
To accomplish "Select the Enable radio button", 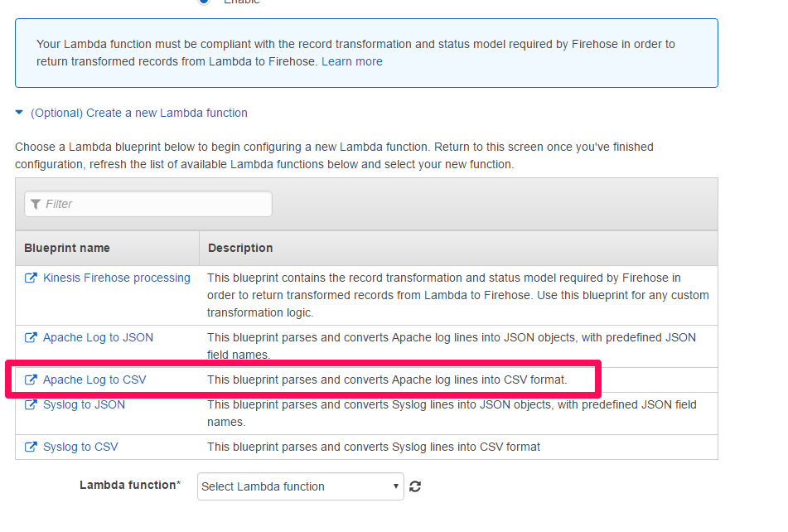I will (x=204, y=2).
